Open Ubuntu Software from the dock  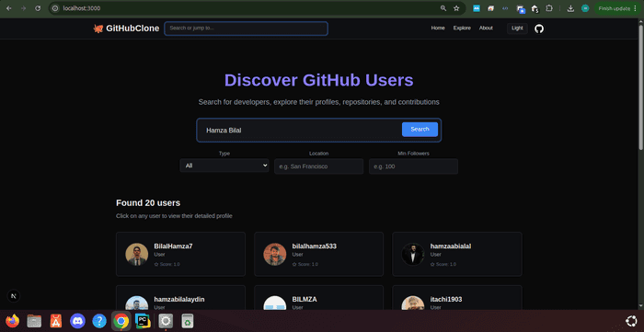[56, 321]
